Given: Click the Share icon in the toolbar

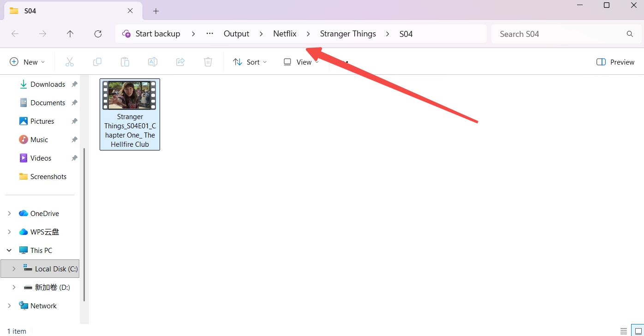Looking at the screenshot, I should [180, 61].
